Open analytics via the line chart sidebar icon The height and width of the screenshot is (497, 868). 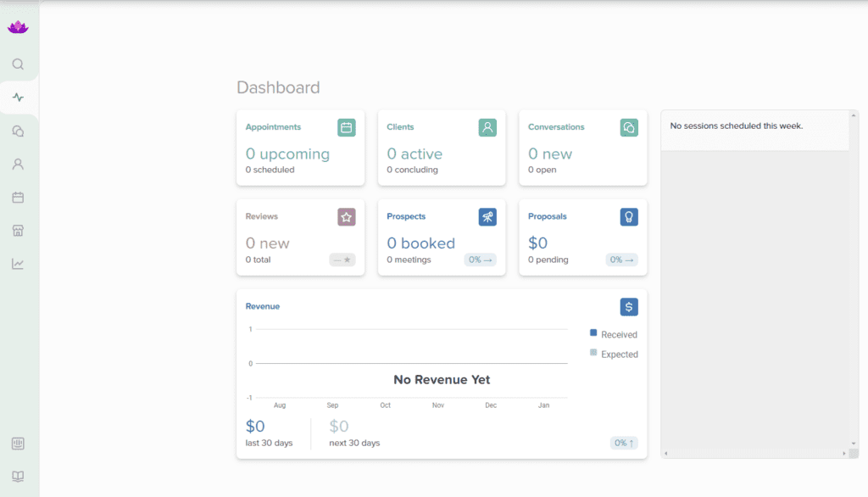[x=18, y=263]
